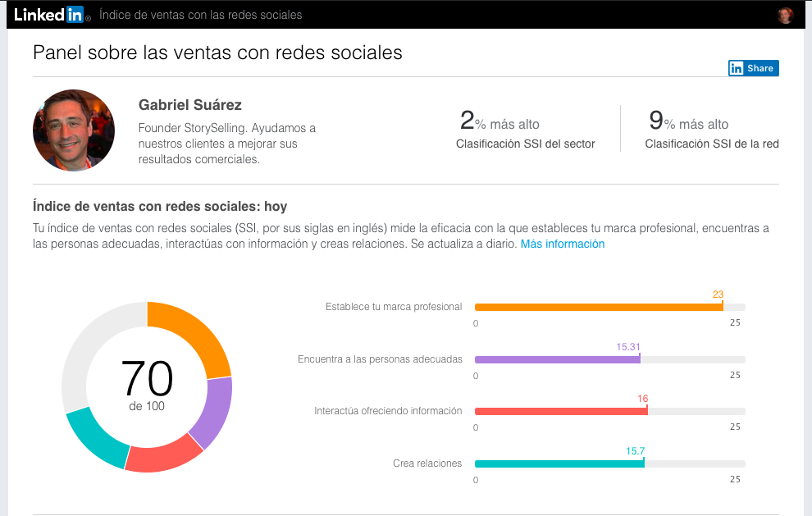Click the label 'Encuentra a las personas adecuadas'

tap(380, 359)
